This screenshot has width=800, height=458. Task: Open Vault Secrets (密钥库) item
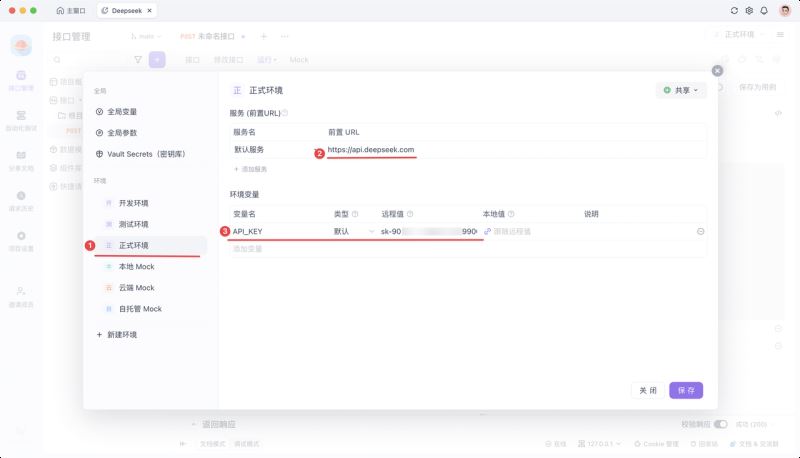pyautogui.click(x=141, y=154)
